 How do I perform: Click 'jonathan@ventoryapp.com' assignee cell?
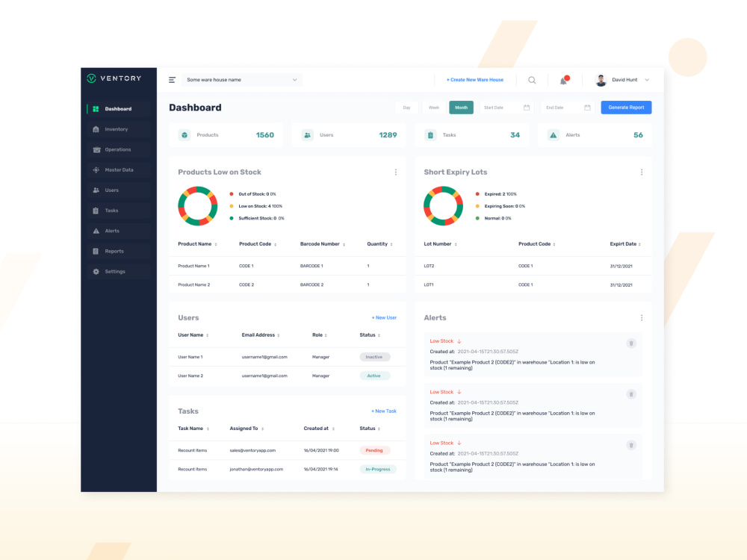(256, 470)
